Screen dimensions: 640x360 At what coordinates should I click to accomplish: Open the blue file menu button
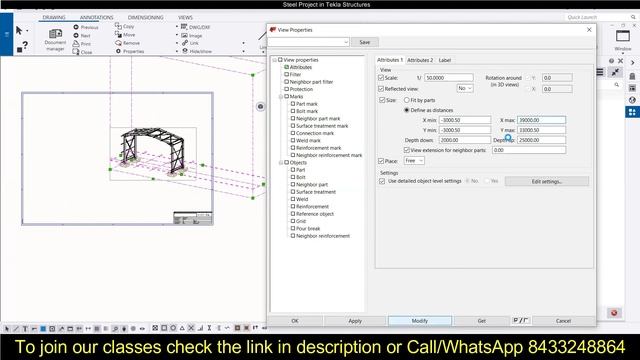[x=7, y=34]
